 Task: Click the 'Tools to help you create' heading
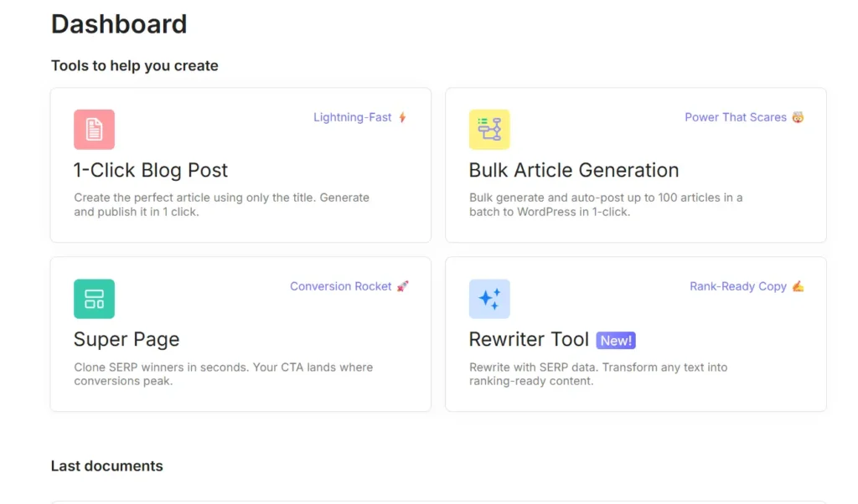135,65
